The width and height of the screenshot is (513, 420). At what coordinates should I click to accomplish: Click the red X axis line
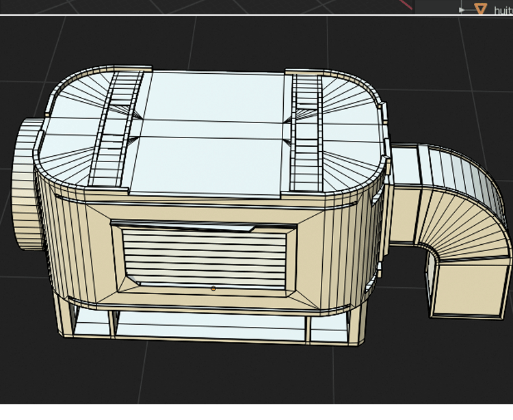[406, 5]
